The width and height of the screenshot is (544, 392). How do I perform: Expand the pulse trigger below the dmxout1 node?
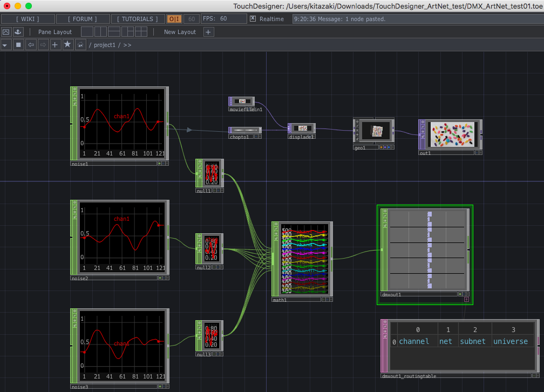click(467, 299)
